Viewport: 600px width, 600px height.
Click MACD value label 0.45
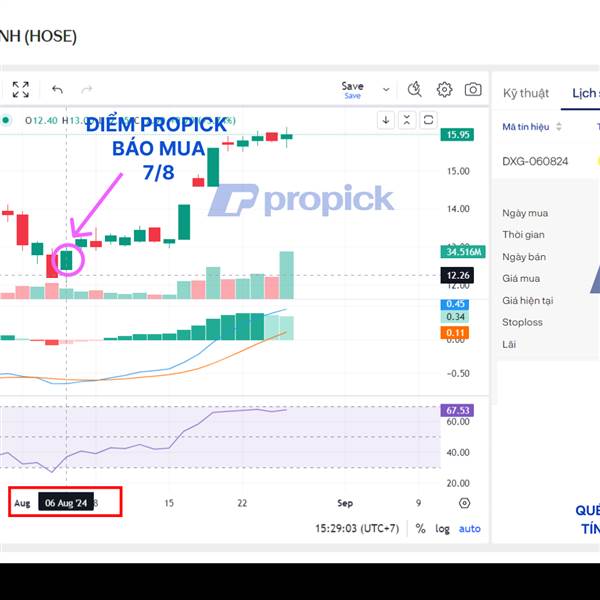(455, 304)
